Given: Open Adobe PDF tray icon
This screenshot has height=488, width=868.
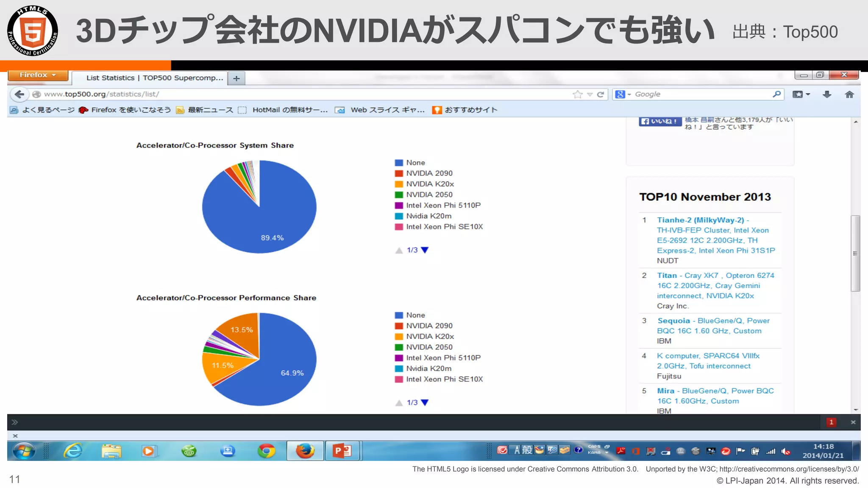Looking at the screenshot, I should 621,451.
